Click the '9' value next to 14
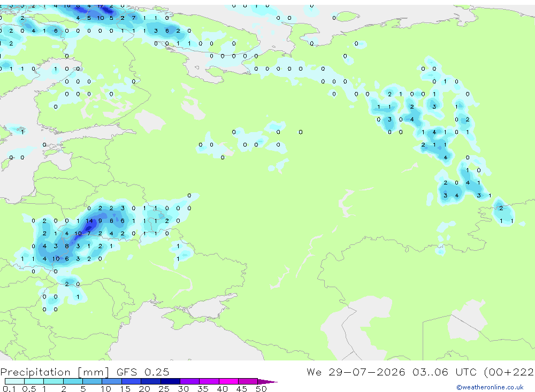This screenshot has width=535, height=392. (x=100, y=221)
